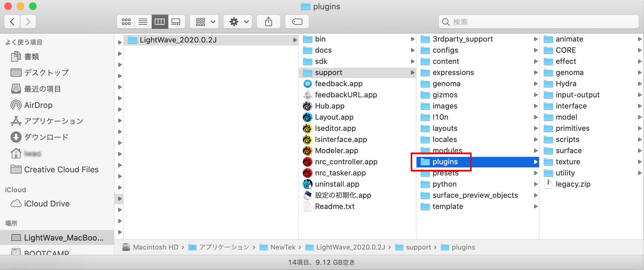The height and width of the screenshot is (270, 644).
Task: Select the LightWave_MacBoo... volume in the sidebar
Action: tap(57, 238)
